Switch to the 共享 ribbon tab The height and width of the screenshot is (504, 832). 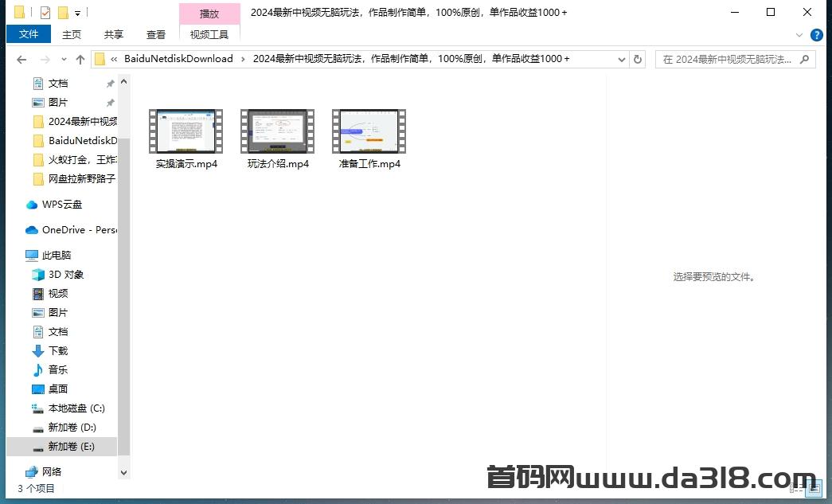114,34
